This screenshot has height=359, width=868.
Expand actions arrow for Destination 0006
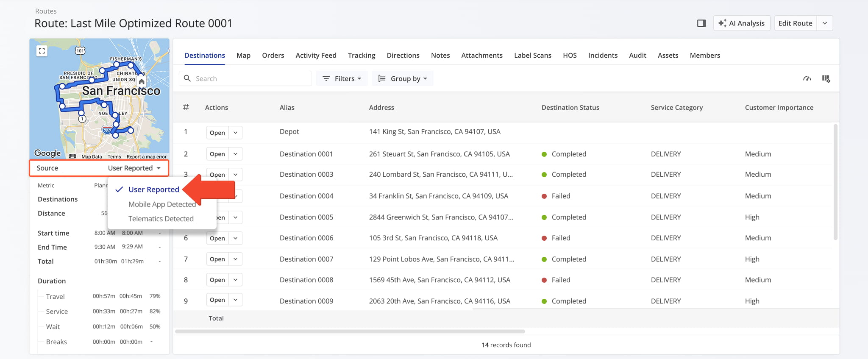click(236, 238)
